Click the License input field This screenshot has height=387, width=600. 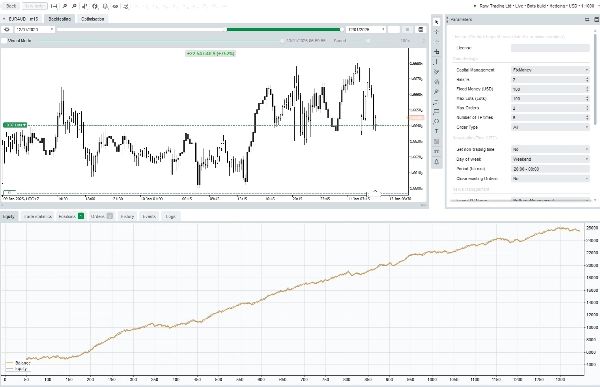tap(550, 48)
